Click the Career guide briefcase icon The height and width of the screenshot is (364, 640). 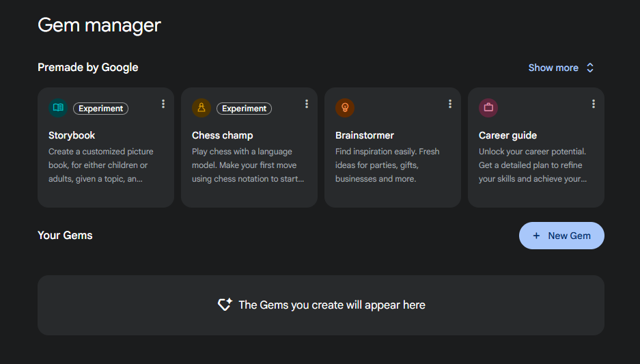point(488,108)
